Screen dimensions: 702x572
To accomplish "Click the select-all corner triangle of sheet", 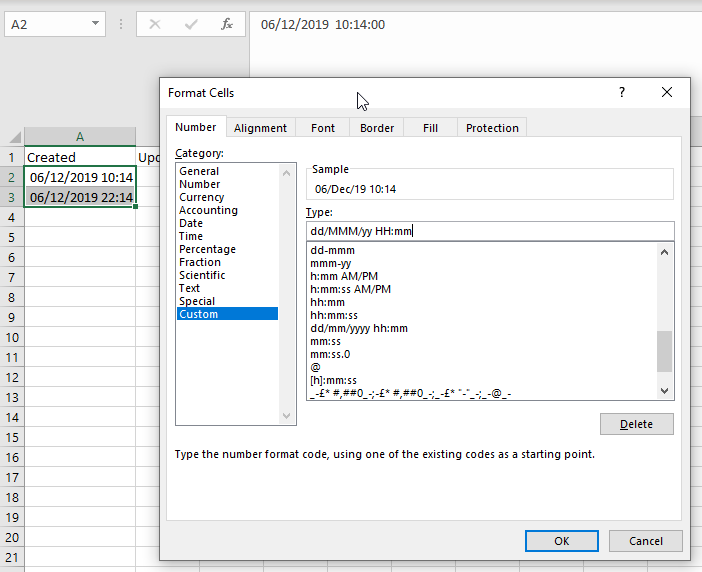I will 15,137.
